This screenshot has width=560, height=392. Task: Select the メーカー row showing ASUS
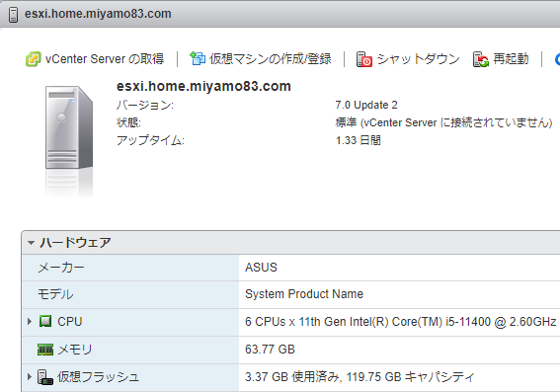pyautogui.click(x=290, y=268)
